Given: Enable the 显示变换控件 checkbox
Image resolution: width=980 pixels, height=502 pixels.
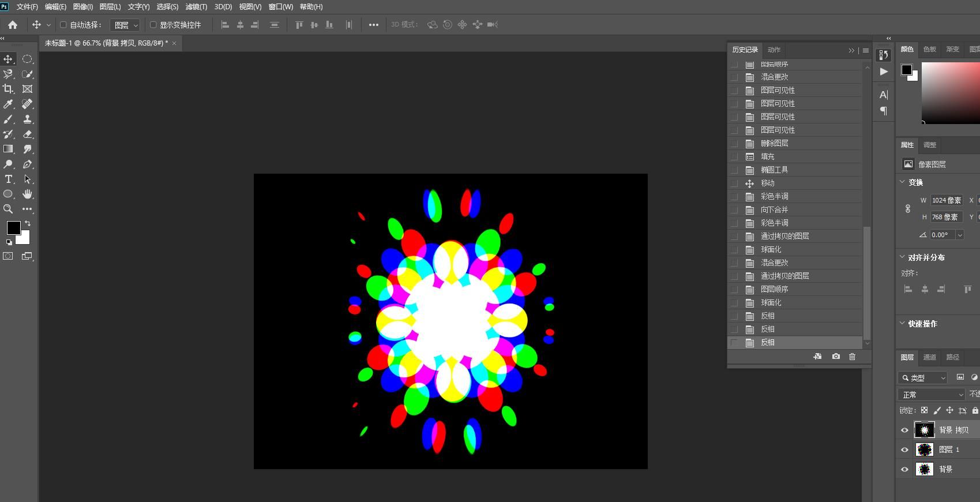Looking at the screenshot, I should click(x=153, y=25).
